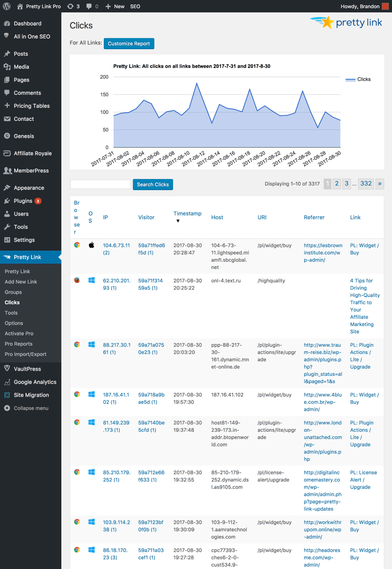Click the plus icon beside New

(x=108, y=6)
